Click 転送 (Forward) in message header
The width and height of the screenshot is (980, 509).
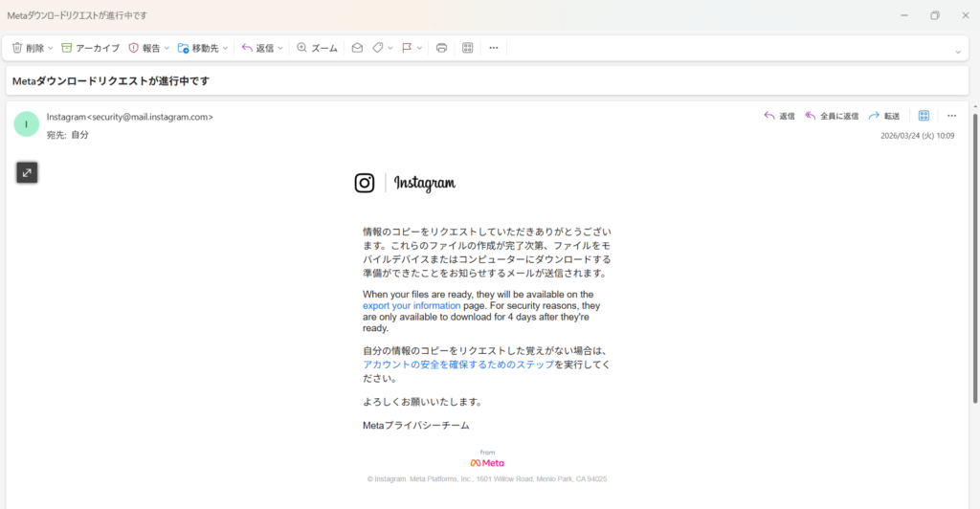pos(883,116)
